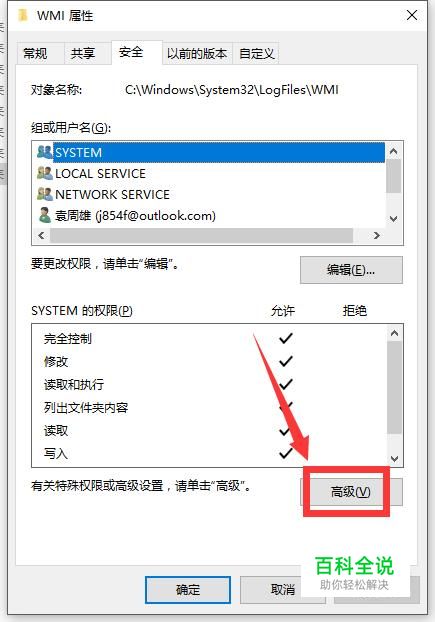Confirm with the 确定 button
The image size is (435, 622).
pyautogui.click(x=188, y=590)
